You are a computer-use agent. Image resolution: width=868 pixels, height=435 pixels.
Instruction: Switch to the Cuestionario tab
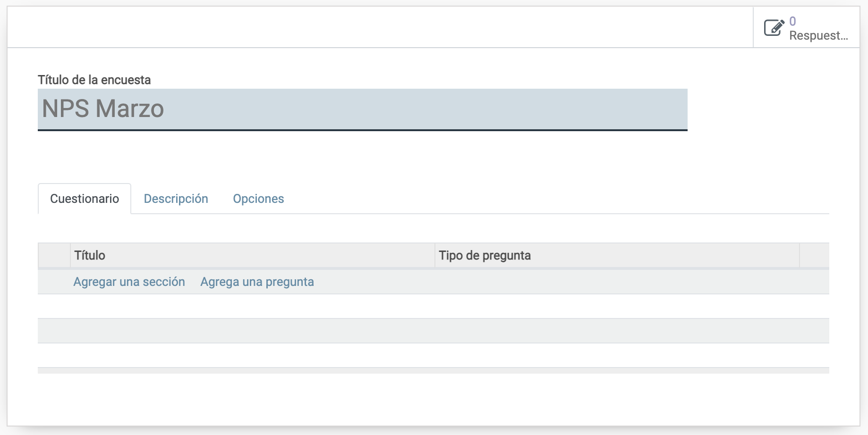pyautogui.click(x=85, y=199)
